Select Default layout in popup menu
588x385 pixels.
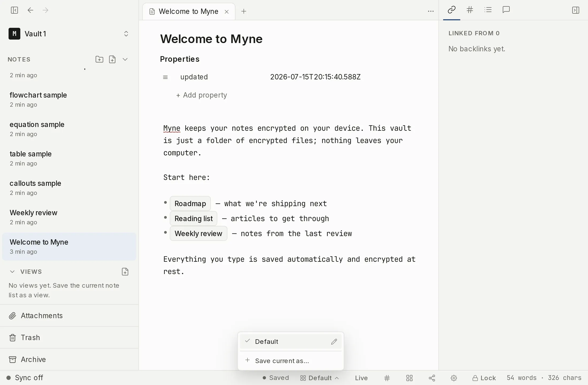[291, 341]
